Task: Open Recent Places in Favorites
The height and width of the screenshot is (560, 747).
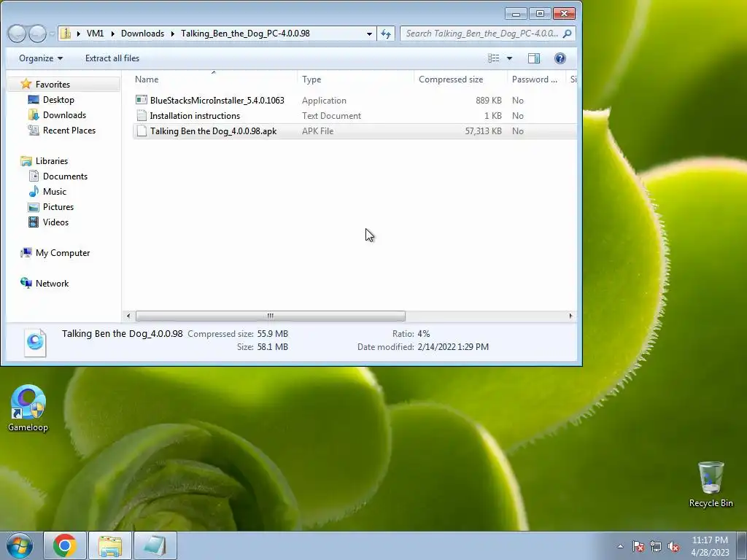Action: coord(69,130)
